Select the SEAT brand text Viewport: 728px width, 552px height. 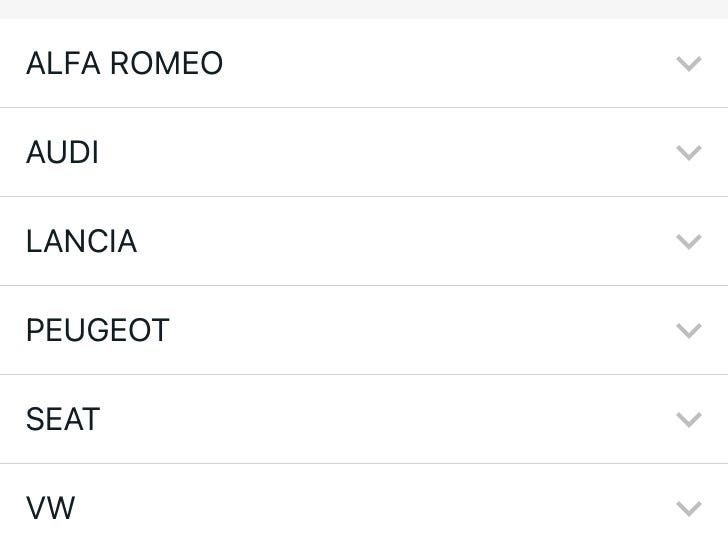click(62, 420)
